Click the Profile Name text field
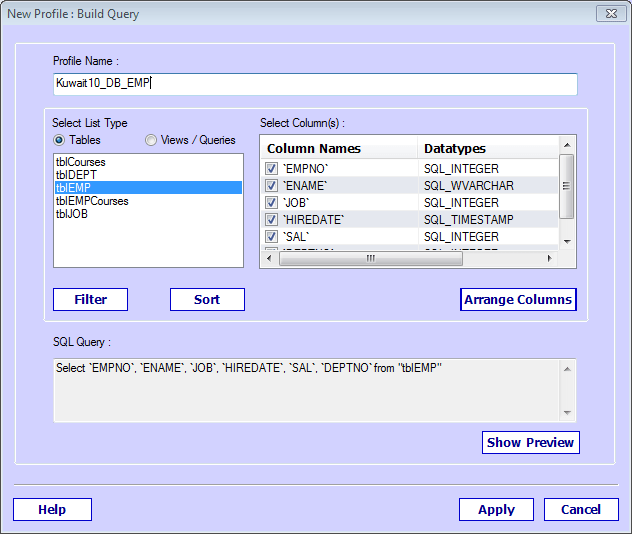 pos(315,84)
